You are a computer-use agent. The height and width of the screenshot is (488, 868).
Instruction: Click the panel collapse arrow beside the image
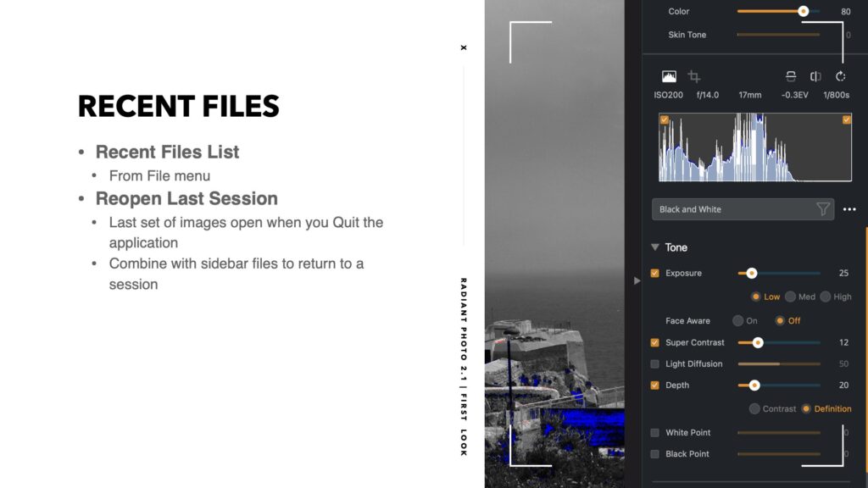[637, 281]
